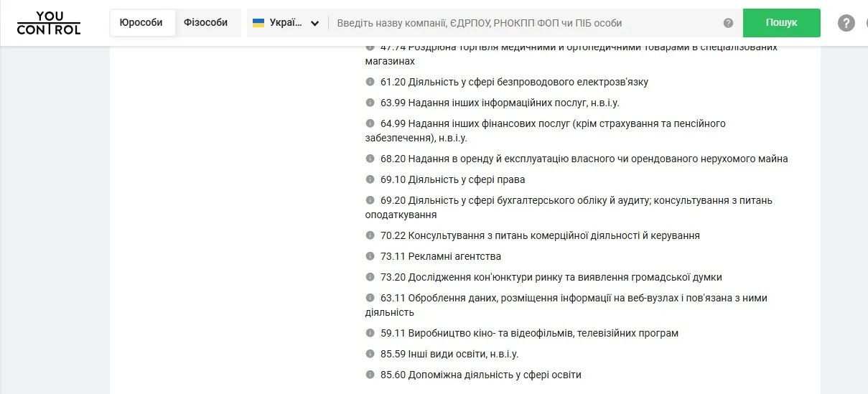Open the YouControl logo home link
This screenshot has width=868, height=394.
click(49, 23)
